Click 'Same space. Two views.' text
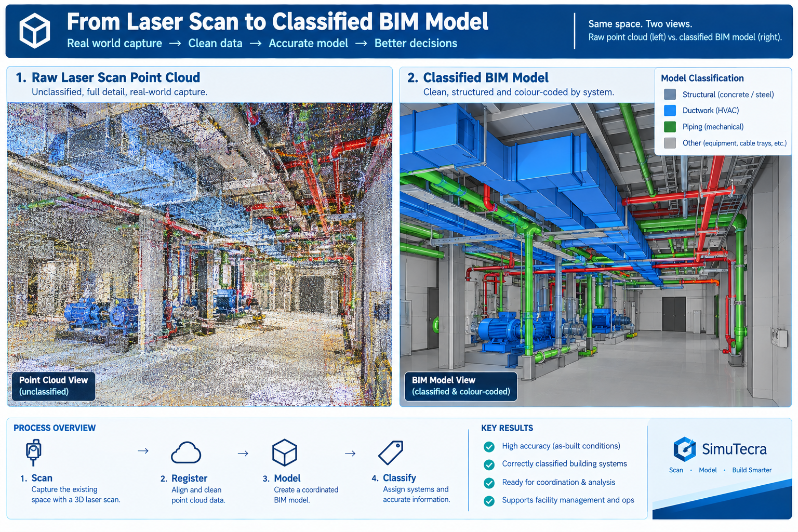The height and width of the screenshot is (532, 798). point(640,24)
